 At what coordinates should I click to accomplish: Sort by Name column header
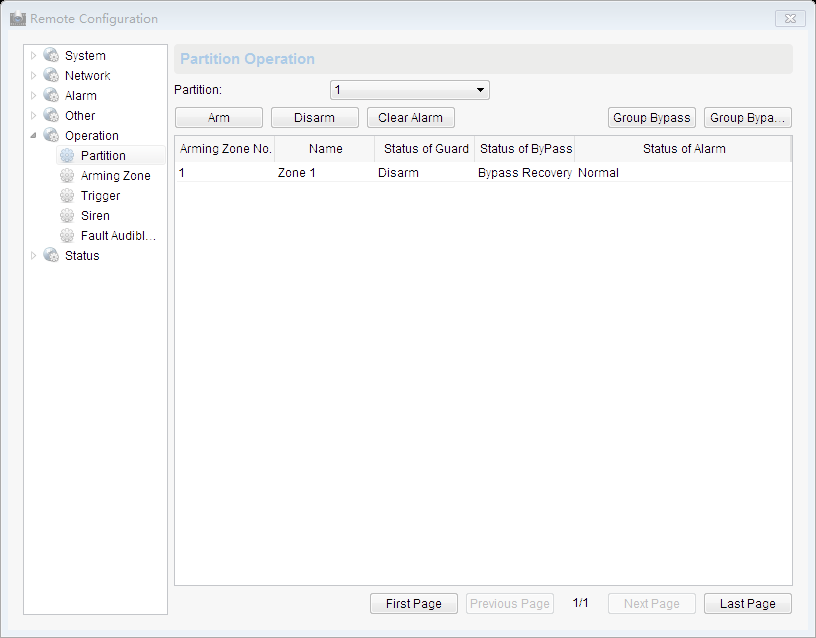click(x=325, y=149)
